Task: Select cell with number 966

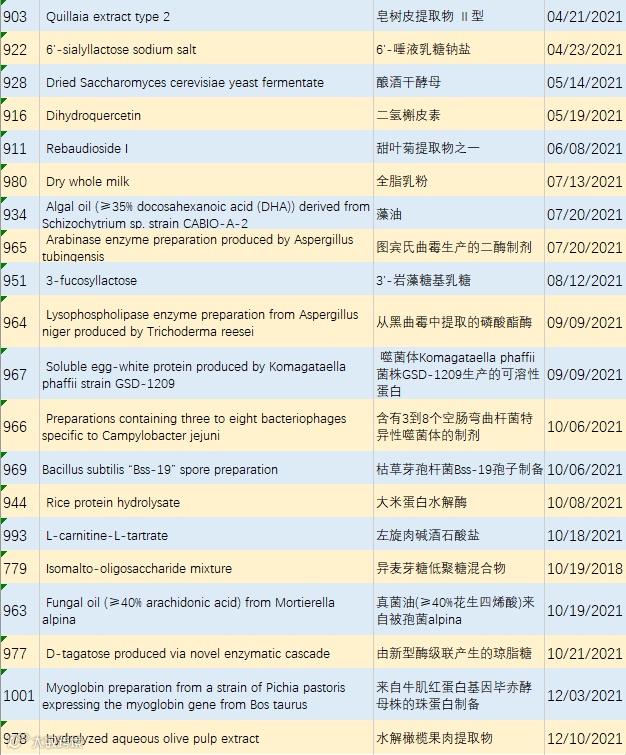Action: [20, 426]
